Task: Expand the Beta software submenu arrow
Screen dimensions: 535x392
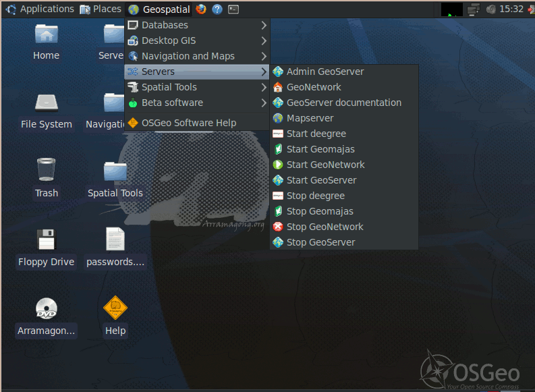Action: pyautogui.click(x=264, y=103)
